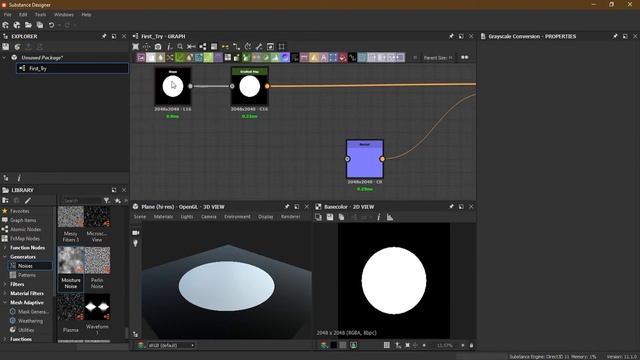Open the Display menu in 3D view
The image size is (640, 360).
pos(265,217)
